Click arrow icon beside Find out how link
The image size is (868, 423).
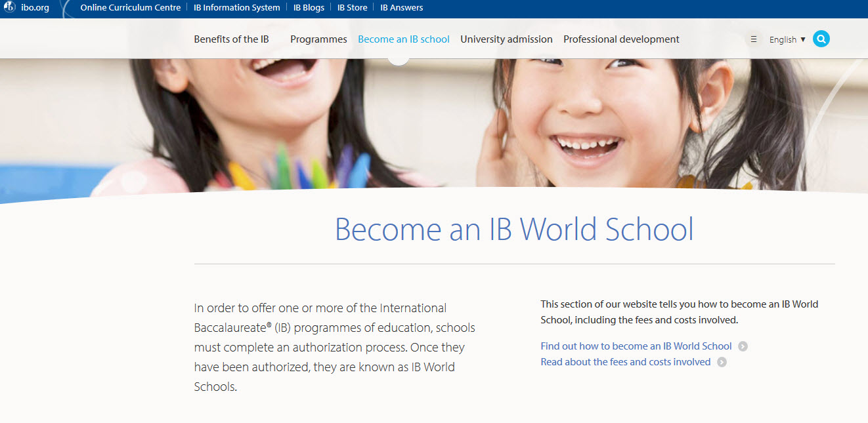(x=743, y=346)
